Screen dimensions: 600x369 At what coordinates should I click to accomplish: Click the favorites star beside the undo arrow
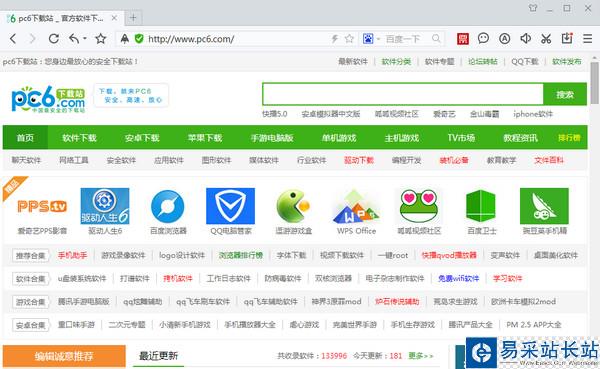click(x=101, y=38)
